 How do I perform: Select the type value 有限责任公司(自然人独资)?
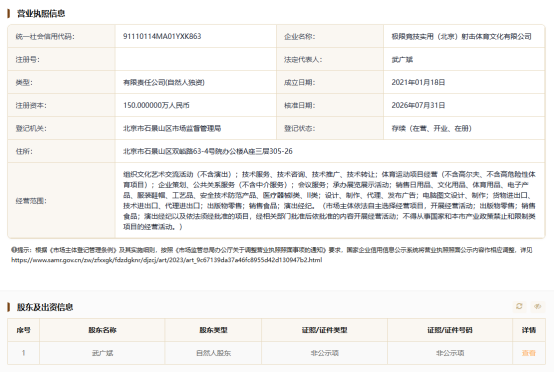(x=164, y=82)
